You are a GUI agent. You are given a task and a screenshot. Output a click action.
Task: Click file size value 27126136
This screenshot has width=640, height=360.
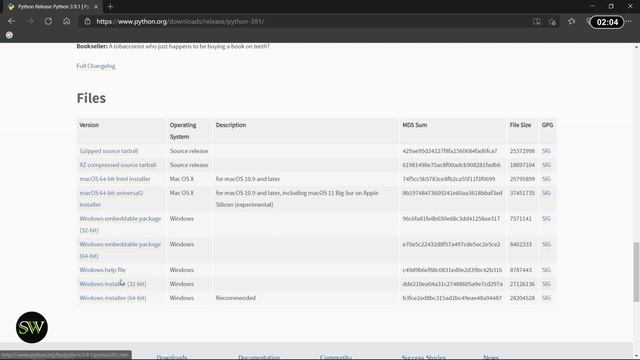(x=522, y=284)
